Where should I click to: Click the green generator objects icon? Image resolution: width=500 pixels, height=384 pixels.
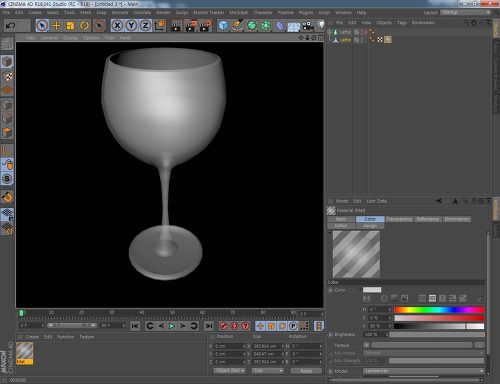[252, 26]
